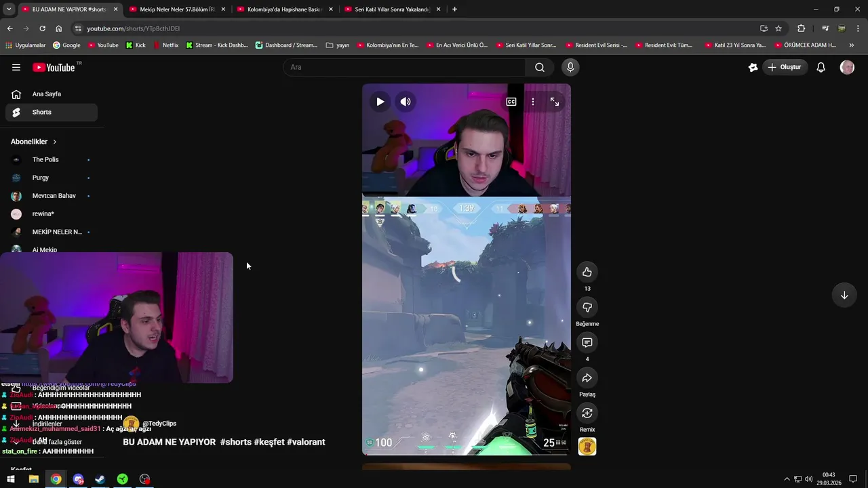
Task: Play the paused Shorts video
Action: 380,102
